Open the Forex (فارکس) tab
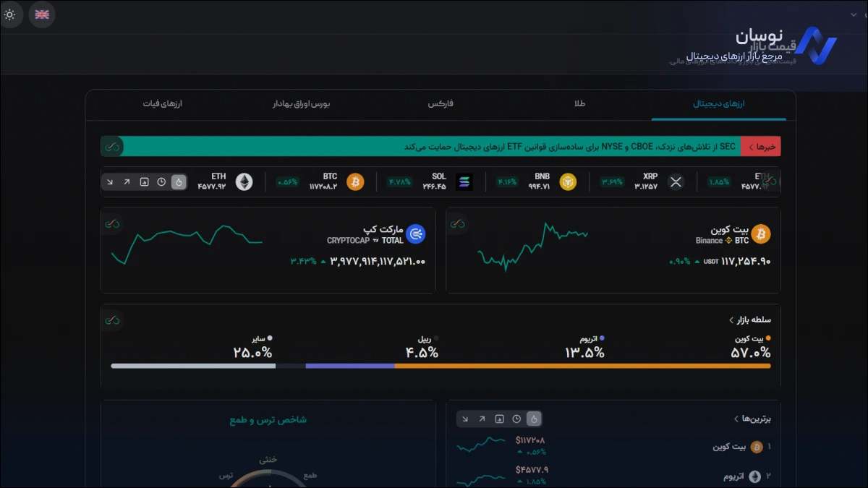The image size is (868, 488). (x=441, y=104)
